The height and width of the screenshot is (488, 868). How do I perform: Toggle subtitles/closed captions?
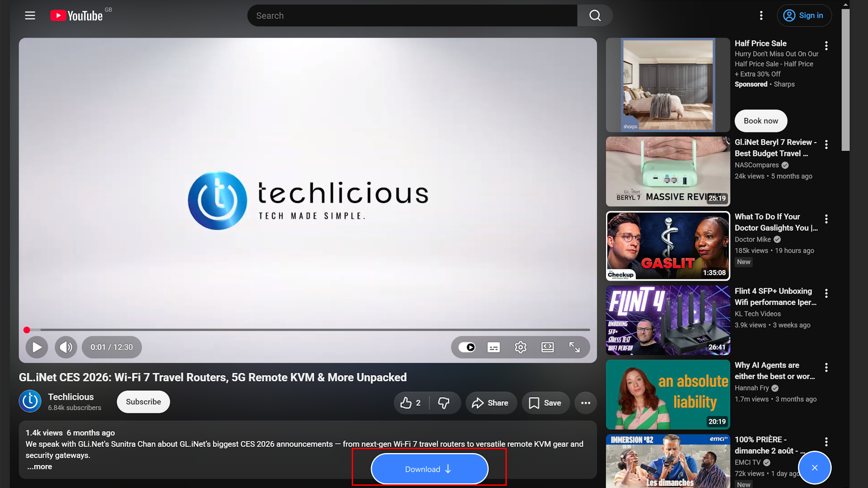(494, 347)
